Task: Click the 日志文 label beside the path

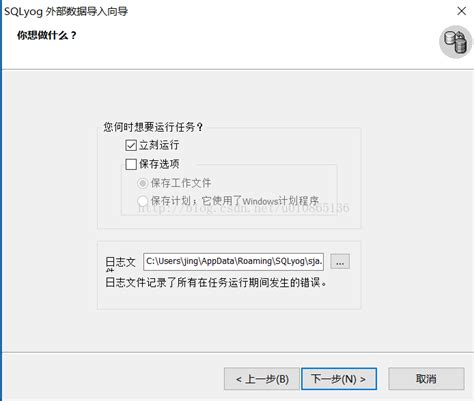Action: pyautogui.click(x=120, y=262)
